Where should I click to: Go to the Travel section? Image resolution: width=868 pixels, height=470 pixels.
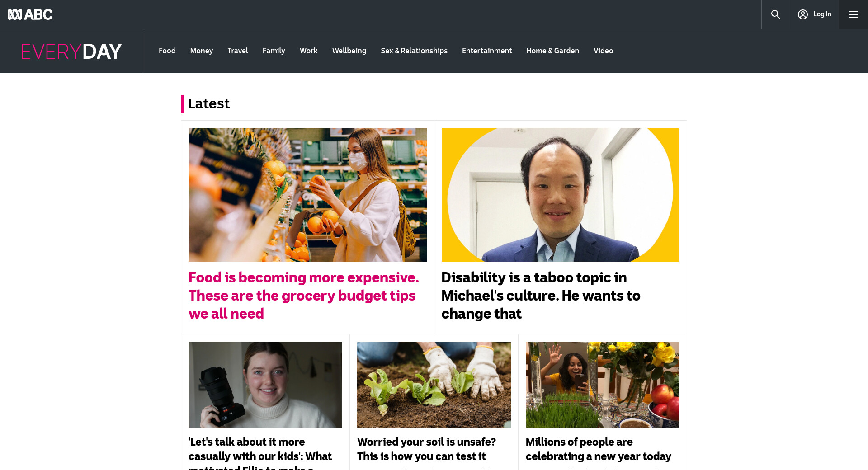(x=238, y=51)
